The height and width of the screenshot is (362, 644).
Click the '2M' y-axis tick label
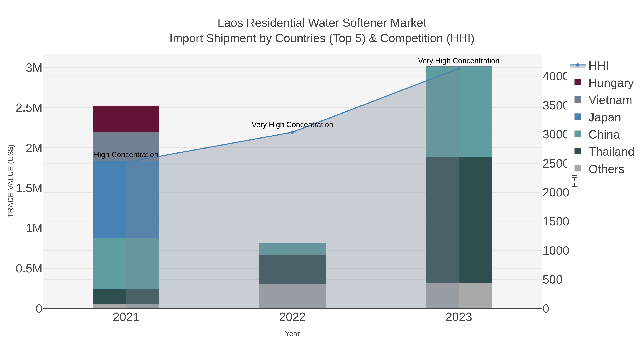34,148
